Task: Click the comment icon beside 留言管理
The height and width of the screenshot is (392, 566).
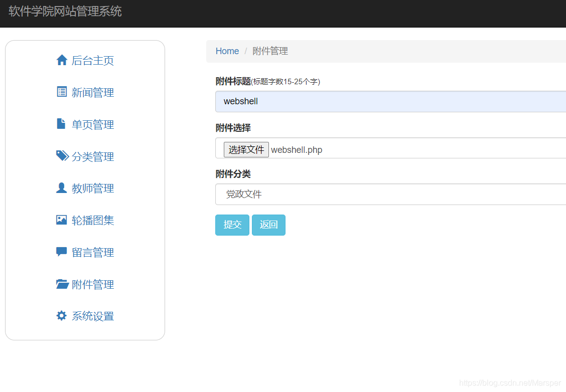Action: (x=61, y=252)
